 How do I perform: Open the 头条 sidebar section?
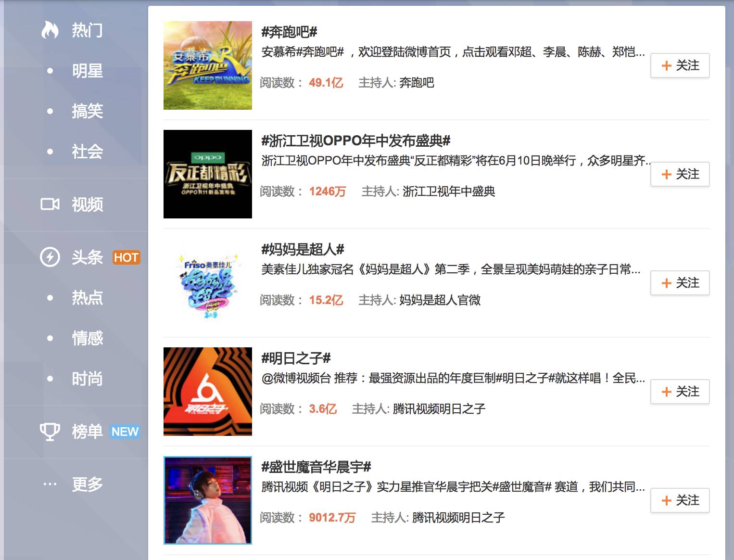click(x=87, y=257)
